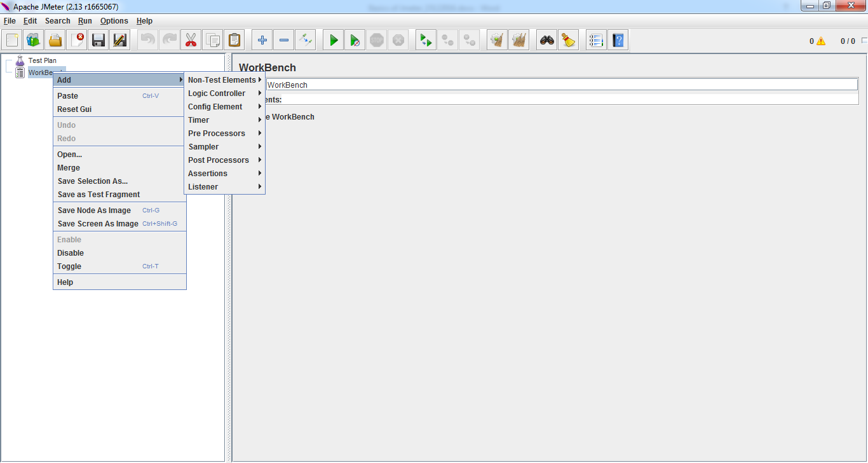The width and height of the screenshot is (868, 463).
Task: Expand Timer submenu
Action: coord(224,120)
